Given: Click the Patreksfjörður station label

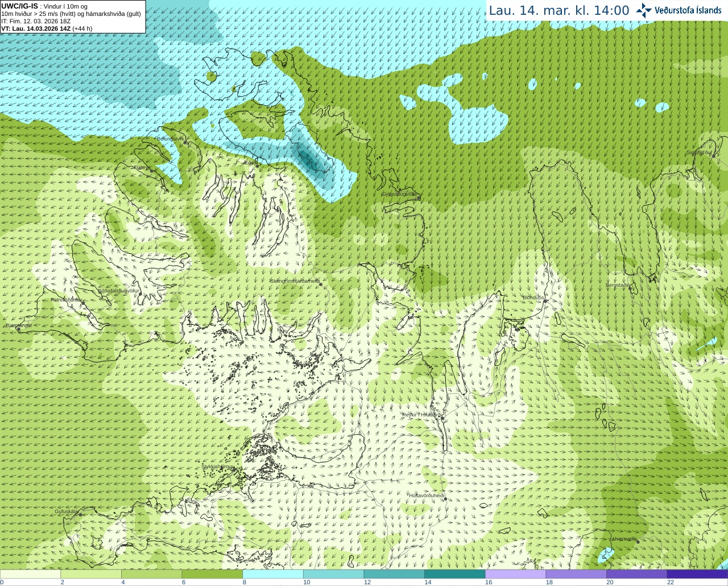Looking at the screenshot, I should pos(67,299).
